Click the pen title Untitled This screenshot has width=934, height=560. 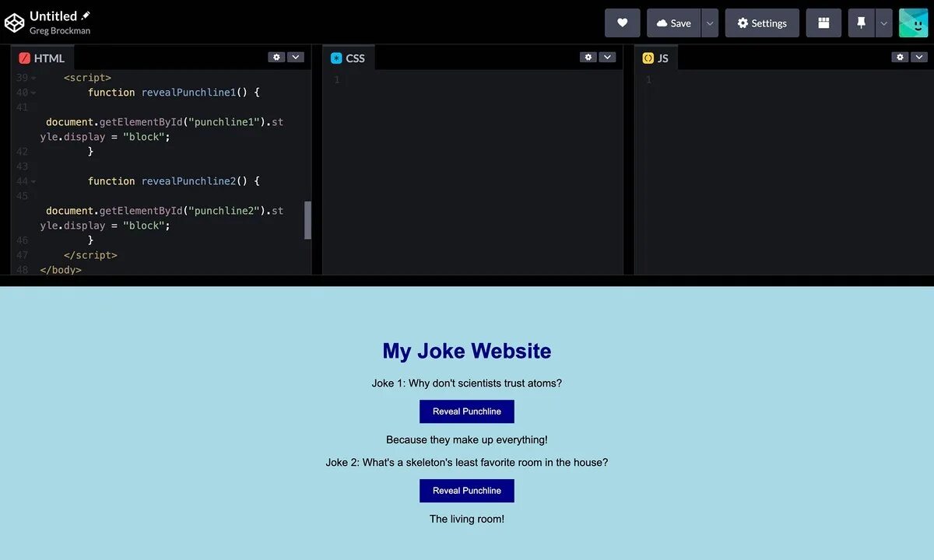pyautogui.click(x=53, y=16)
